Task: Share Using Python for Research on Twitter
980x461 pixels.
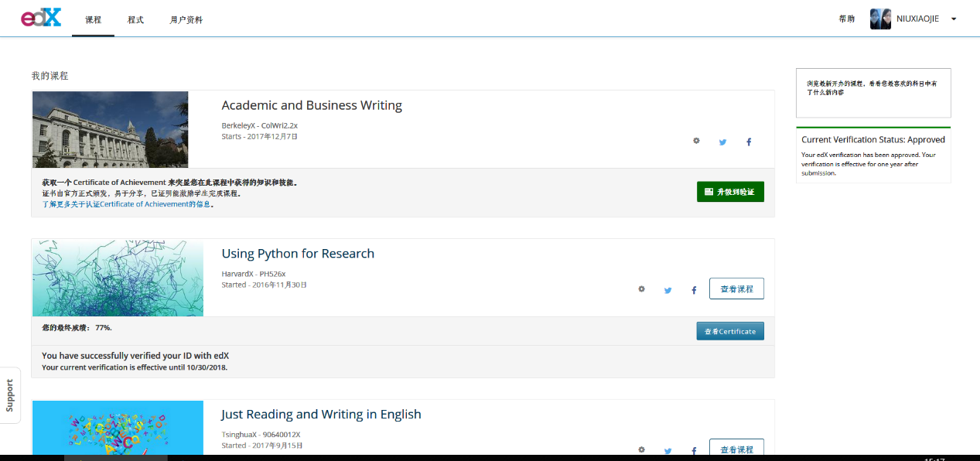Action: coord(668,290)
